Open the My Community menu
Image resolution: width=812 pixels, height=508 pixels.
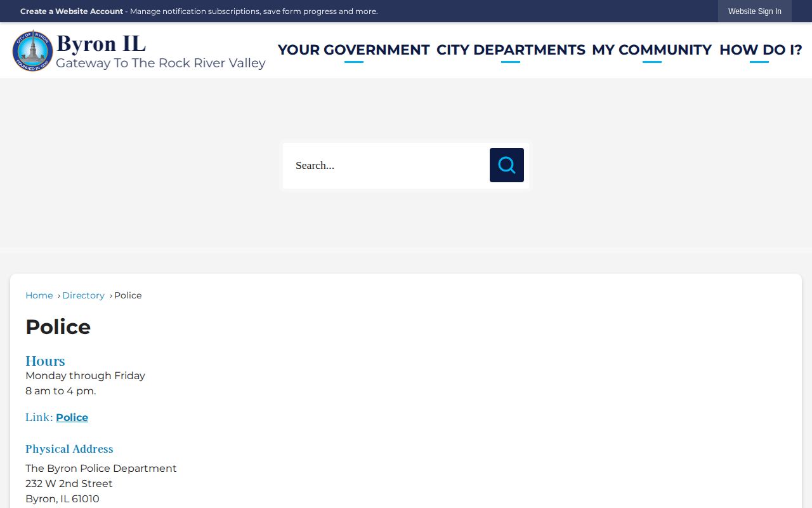(652, 50)
